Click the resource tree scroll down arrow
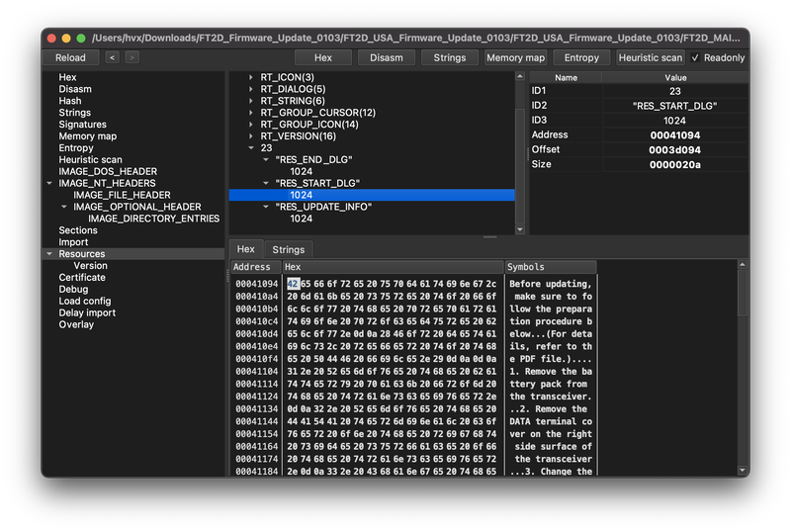Image resolution: width=791 pixels, height=532 pixels. click(521, 229)
